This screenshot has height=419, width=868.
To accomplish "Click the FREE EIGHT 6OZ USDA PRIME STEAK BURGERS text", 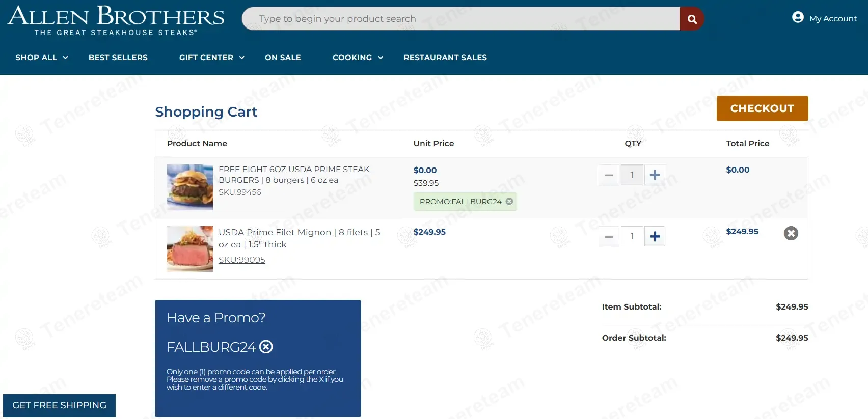I will click(294, 175).
